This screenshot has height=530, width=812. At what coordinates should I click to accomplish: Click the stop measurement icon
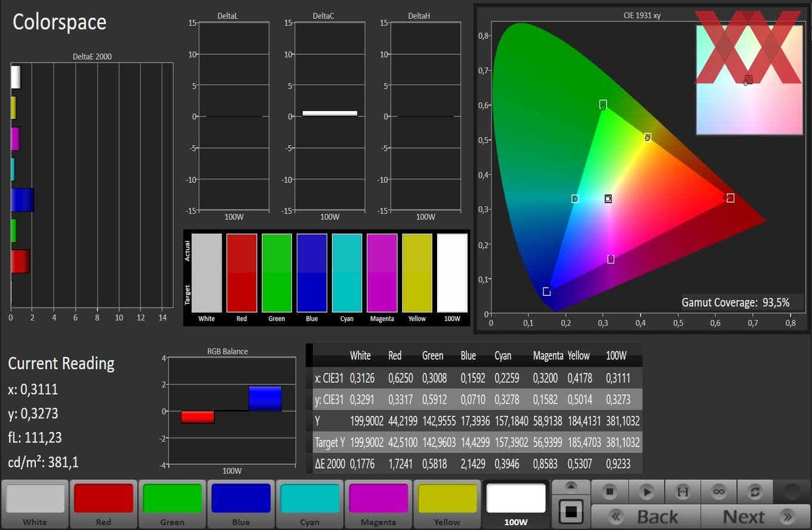609,491
